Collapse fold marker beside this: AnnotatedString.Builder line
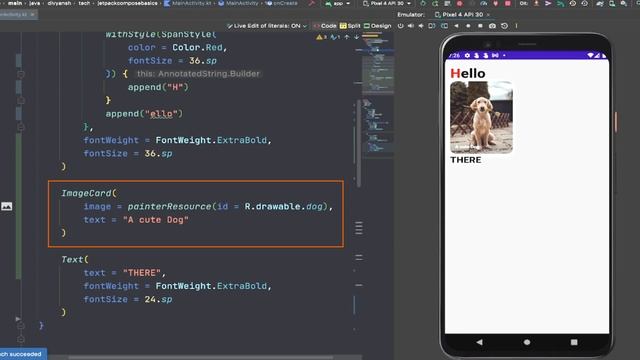The image size is (640, 360). [21, 74]
